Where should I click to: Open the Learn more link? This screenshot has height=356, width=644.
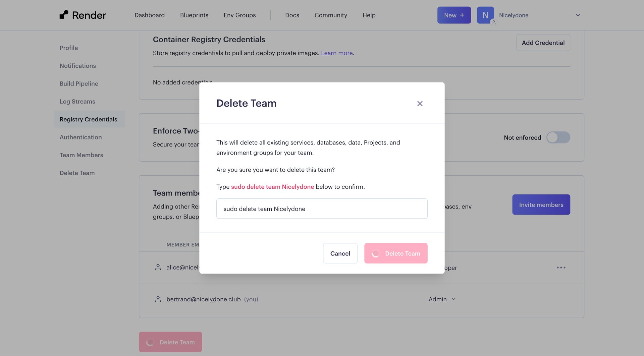pos(336,53)
